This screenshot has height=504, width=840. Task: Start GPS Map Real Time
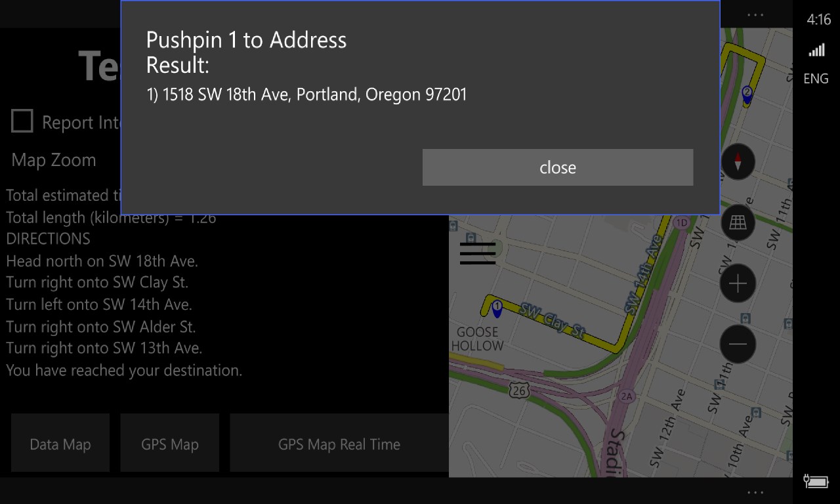(x=339, y=444)
